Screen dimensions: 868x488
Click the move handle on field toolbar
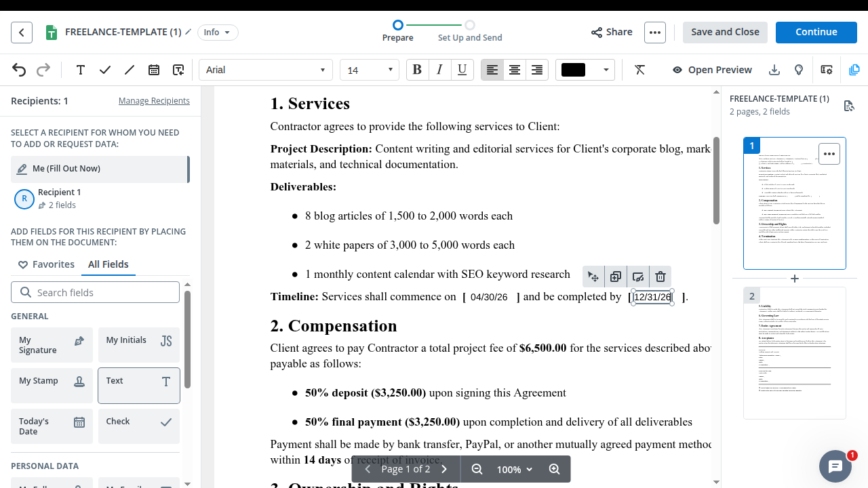[593, 277]
